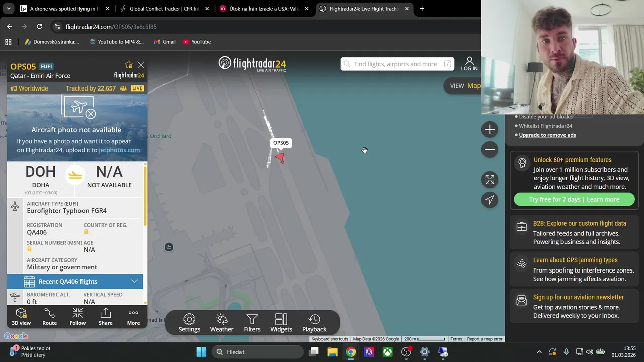Expand Recent QA406 flights section
This screenshot has width=644, height=362.
point(75,281)
